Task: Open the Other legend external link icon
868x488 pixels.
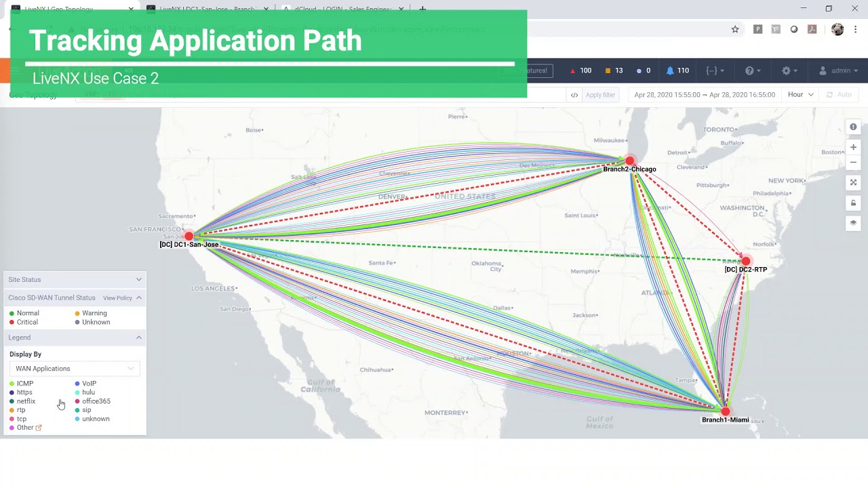Action: click(39, 428)
